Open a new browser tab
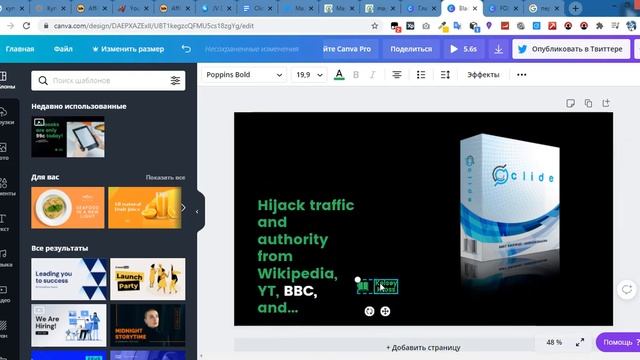640x360 pixels. click(x=575, y=8)
